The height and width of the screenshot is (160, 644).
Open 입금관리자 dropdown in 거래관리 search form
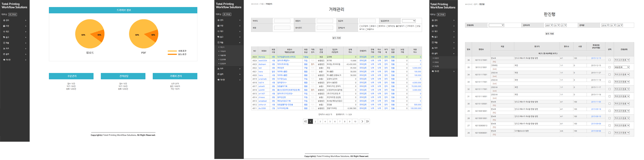point(408,21)
